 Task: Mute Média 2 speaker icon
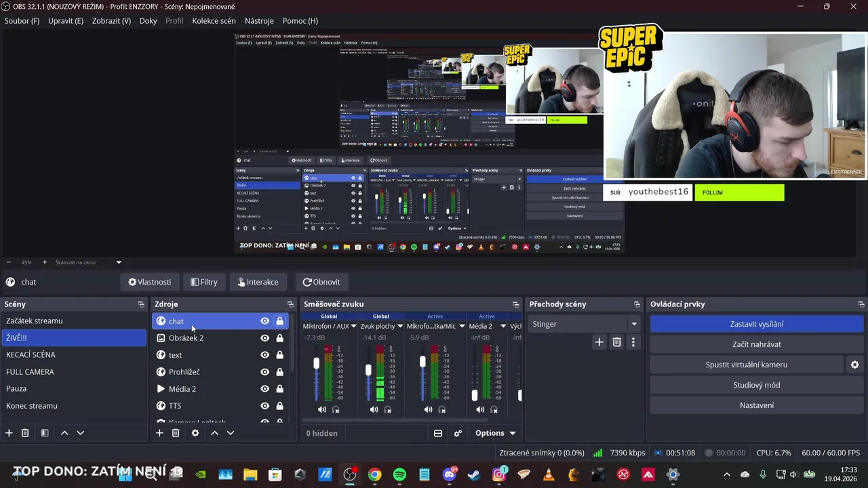click(x=480, y=409)
